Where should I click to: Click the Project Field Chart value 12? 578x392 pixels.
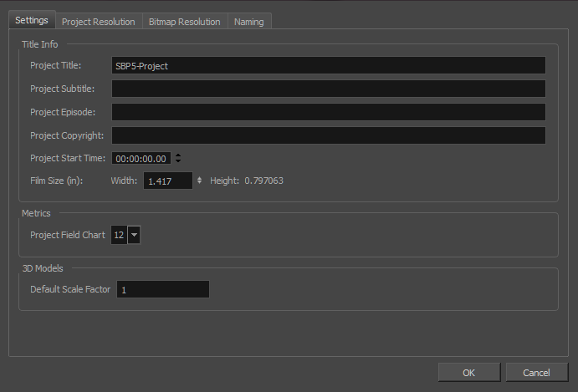coord(119,236)
